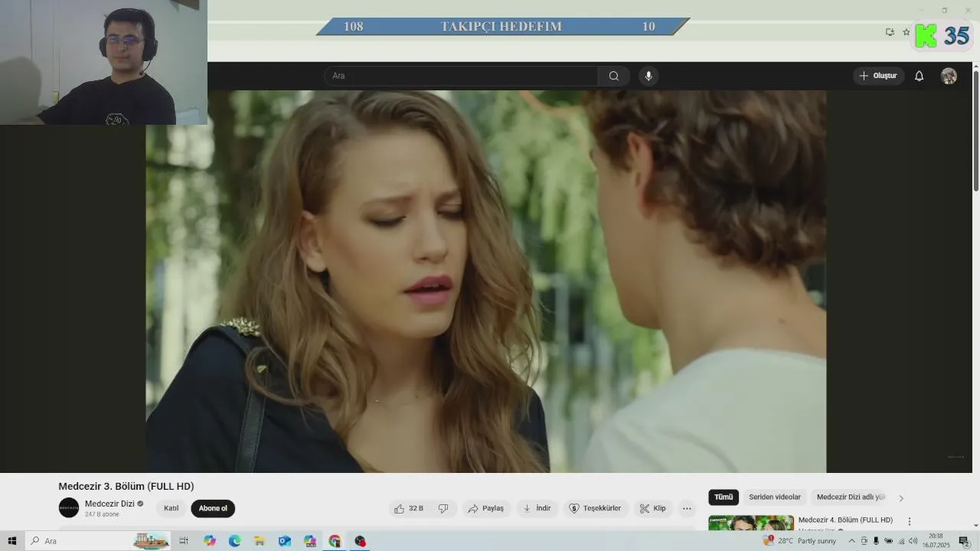Open YouTube notifications bell

point(919,76)
